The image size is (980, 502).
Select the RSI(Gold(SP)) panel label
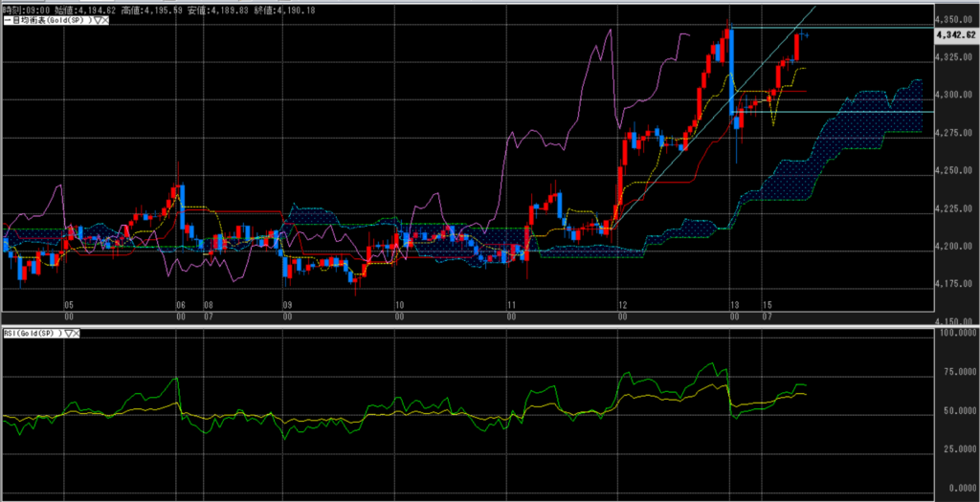coord(33,333)
